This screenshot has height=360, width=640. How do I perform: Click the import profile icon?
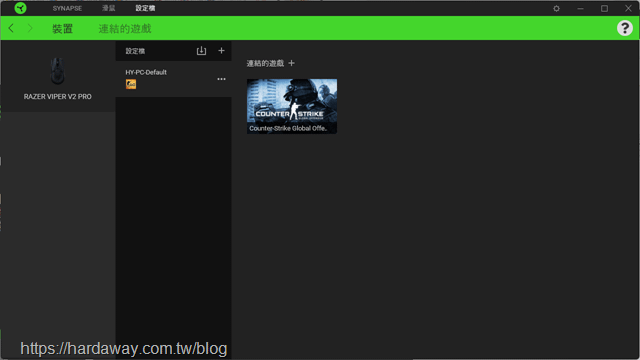pos(201,51)
